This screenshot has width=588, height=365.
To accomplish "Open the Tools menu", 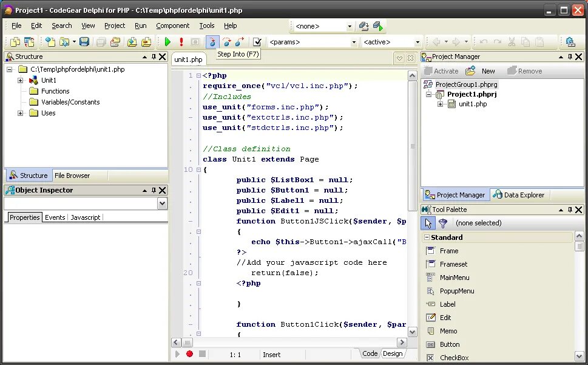I will click(x=207, y=26).
